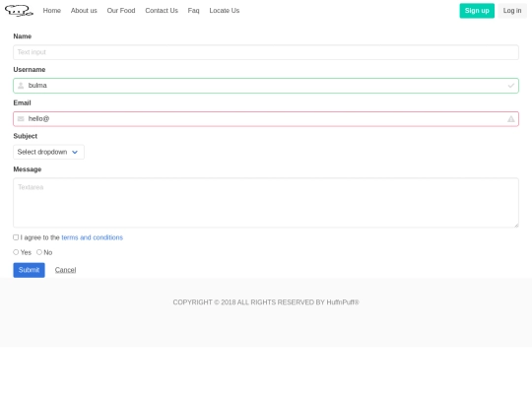Image resolution: width=532 pixels, height=399 pixels.
Task: Go to the Home nav item
Action: 52,11
